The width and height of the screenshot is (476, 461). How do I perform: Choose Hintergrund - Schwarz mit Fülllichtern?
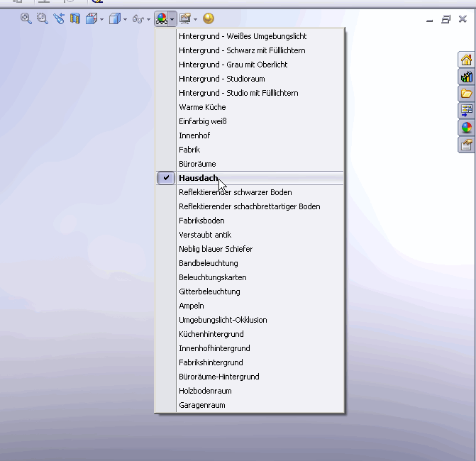tap(250, 50)
